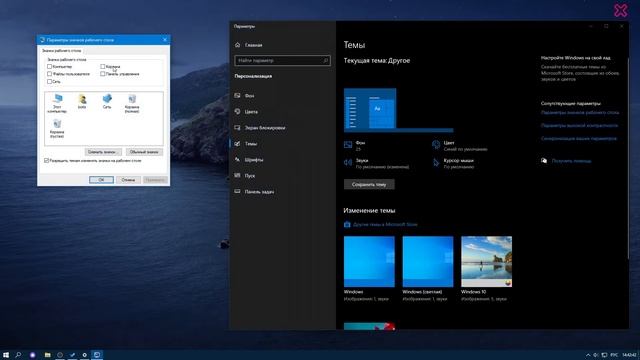
Task: Click the search magnifier in Settings search box
Action: [325, 60]
